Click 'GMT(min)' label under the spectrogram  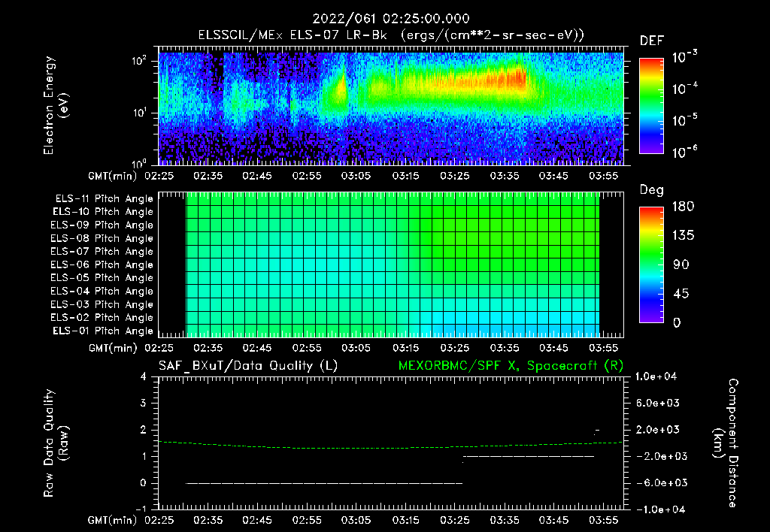(x=113, y=176)
